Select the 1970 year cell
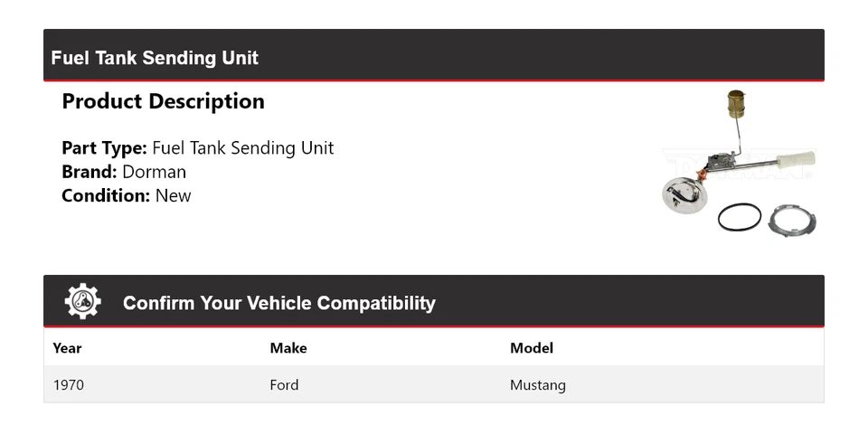Screen dimensions: 868x434 pos(69,385)
